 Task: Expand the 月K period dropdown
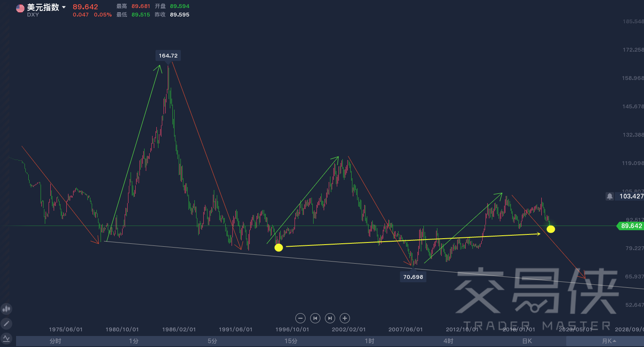[x=609, y=341]
